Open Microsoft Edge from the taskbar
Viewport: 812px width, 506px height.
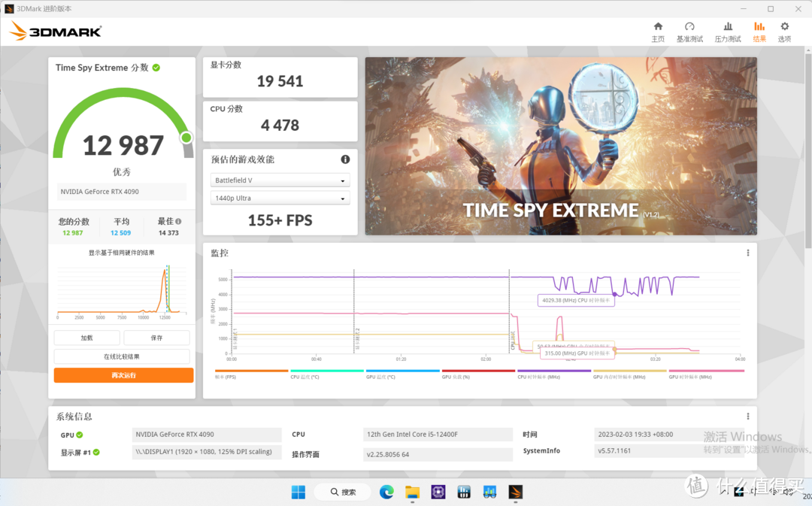tap(386, 492)
